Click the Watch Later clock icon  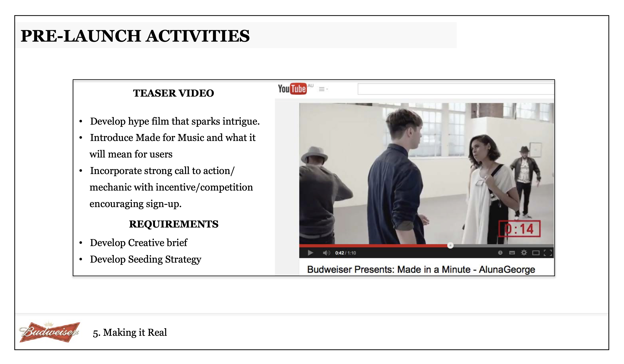point(500,253)
